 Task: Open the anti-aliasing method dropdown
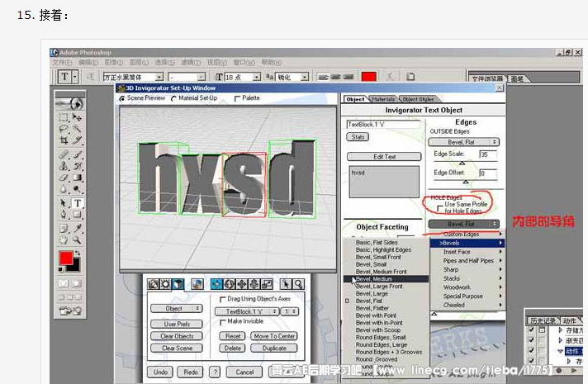pos(305,78)
